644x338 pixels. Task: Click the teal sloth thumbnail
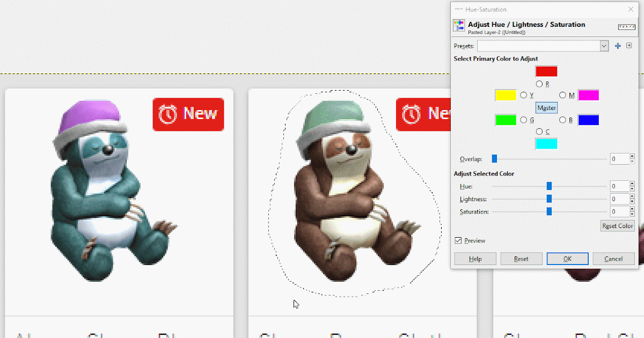(115, 190)
